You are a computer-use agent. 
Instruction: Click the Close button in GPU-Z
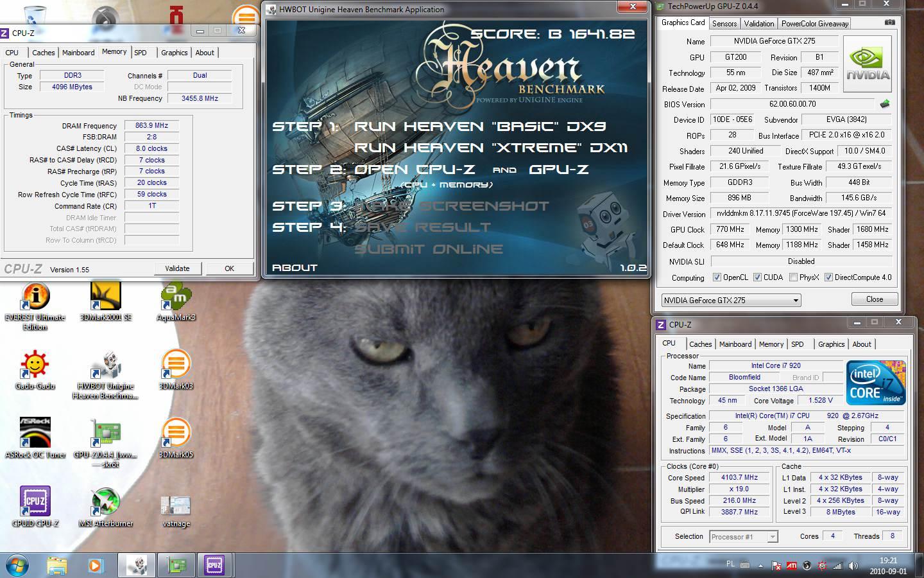pyautogui.click(x=874, y=299)
